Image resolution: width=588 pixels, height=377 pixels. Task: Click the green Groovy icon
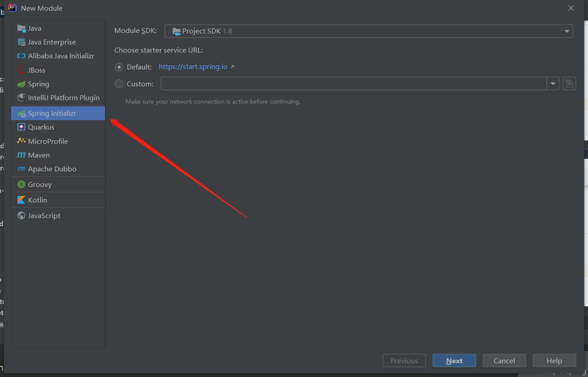tap(21, 184)
